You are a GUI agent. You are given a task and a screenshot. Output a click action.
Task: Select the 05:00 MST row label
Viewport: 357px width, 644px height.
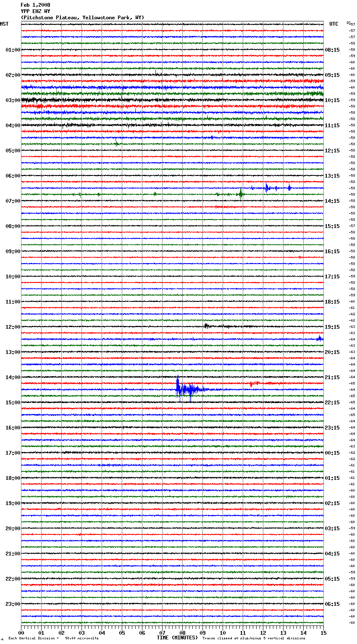point(13,151)
